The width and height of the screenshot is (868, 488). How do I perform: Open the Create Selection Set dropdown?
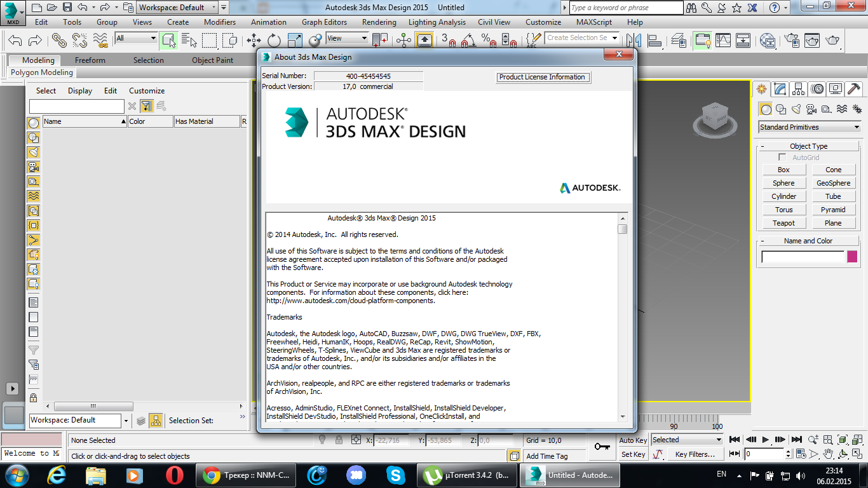tap(582, 38)
